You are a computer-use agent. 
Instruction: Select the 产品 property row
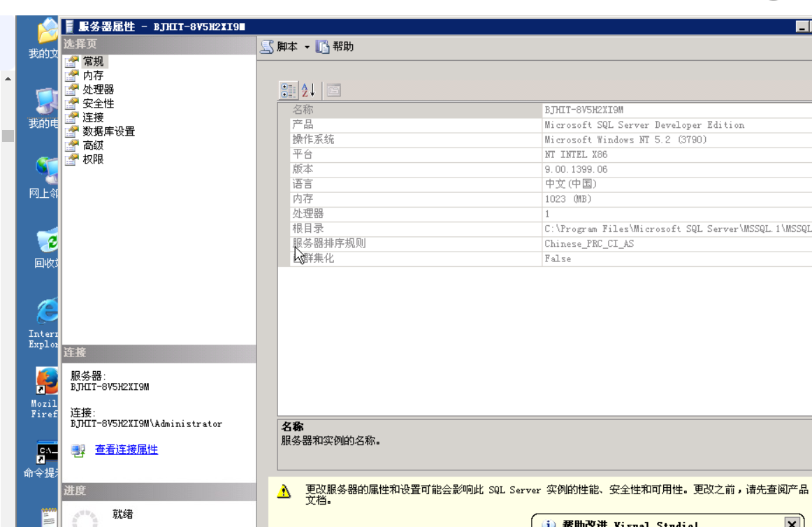545,125
